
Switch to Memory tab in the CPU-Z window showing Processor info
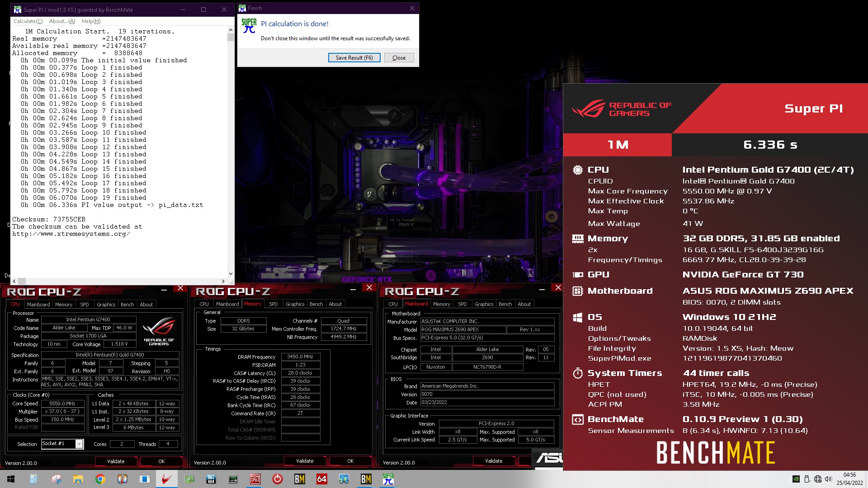click(64, 305)
